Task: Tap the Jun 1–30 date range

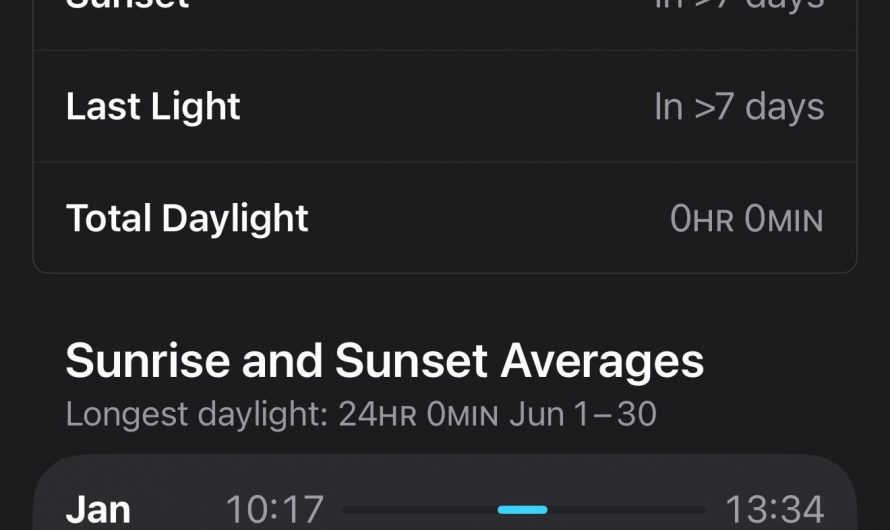Action: 583,414
